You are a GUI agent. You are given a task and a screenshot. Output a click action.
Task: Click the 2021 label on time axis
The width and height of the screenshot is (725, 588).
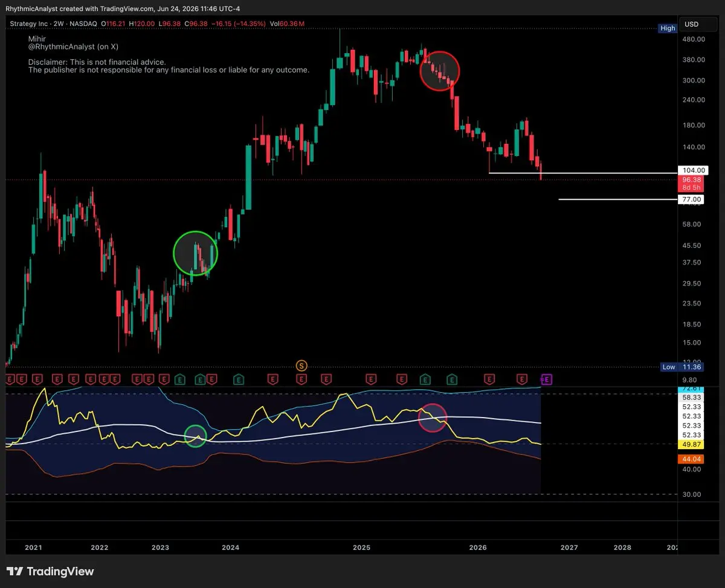coord(33,548)
